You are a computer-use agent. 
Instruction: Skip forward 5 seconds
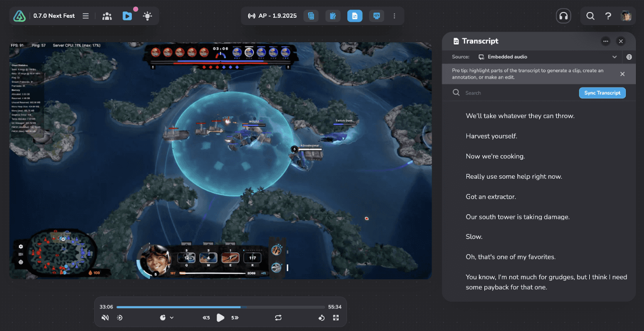[235, 318]
